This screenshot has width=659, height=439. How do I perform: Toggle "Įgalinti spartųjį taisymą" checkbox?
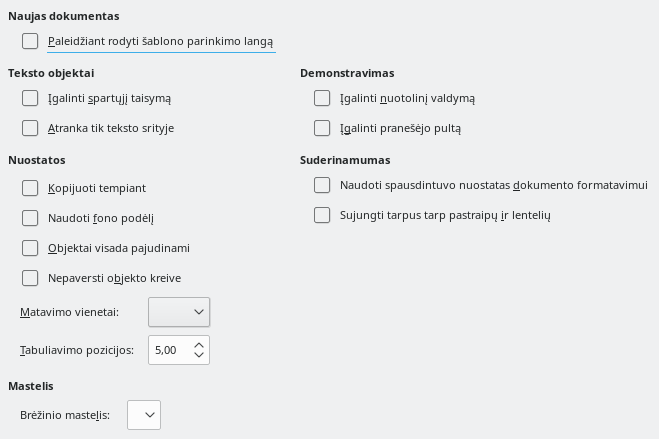30,98
